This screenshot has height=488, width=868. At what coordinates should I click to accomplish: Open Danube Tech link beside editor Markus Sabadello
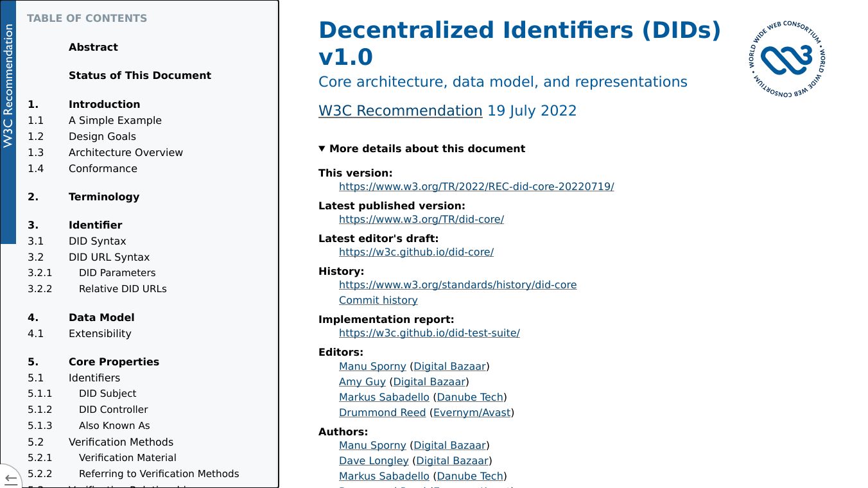click(470, 397)
